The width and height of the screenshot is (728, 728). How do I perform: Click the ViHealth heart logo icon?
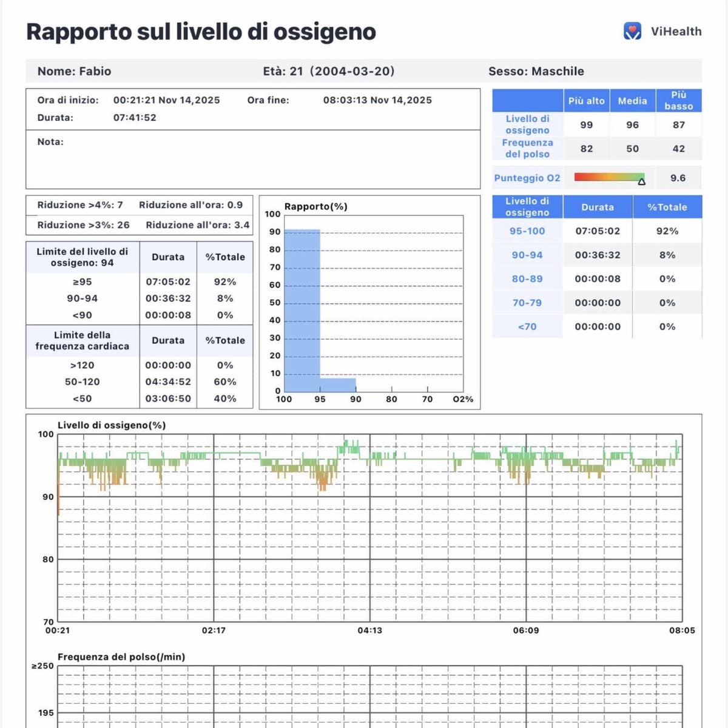click(x=632, y=32)
